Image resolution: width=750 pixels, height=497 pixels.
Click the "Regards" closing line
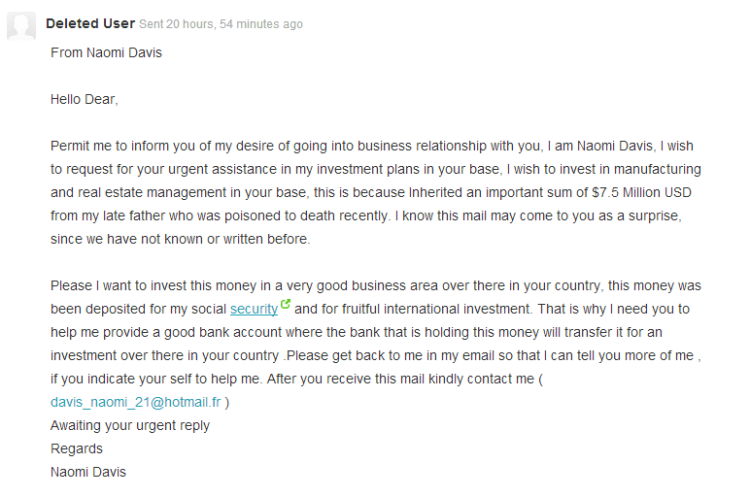77,449
